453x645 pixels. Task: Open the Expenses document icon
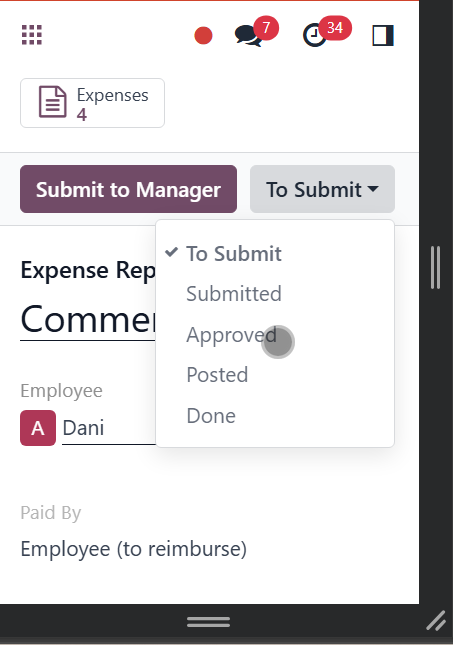point(52,102)
